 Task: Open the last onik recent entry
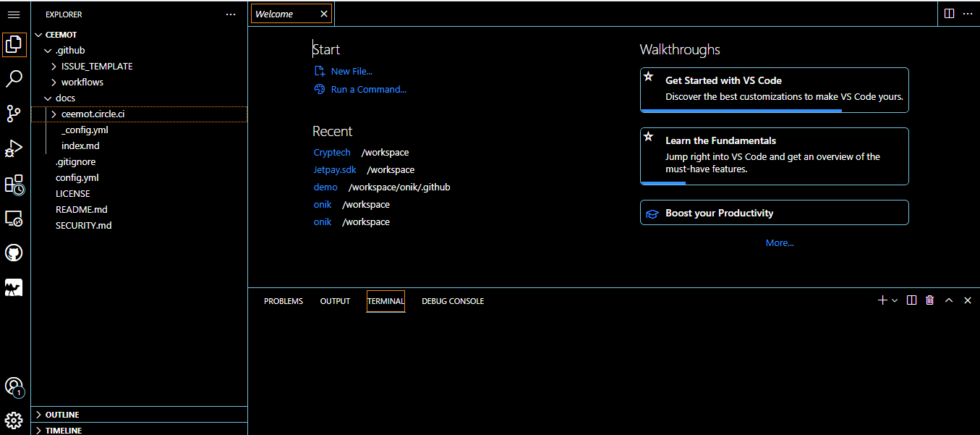coord(323,222)
